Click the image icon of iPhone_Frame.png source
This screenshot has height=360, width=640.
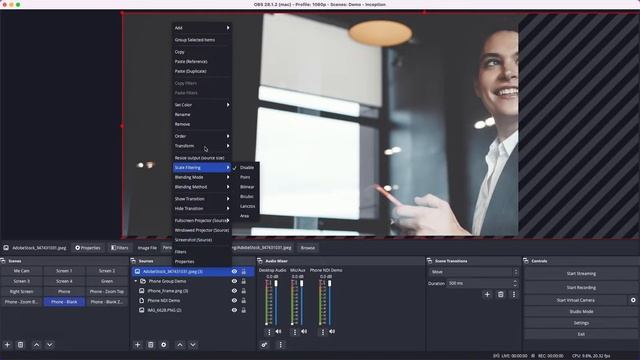pos(142,291)
